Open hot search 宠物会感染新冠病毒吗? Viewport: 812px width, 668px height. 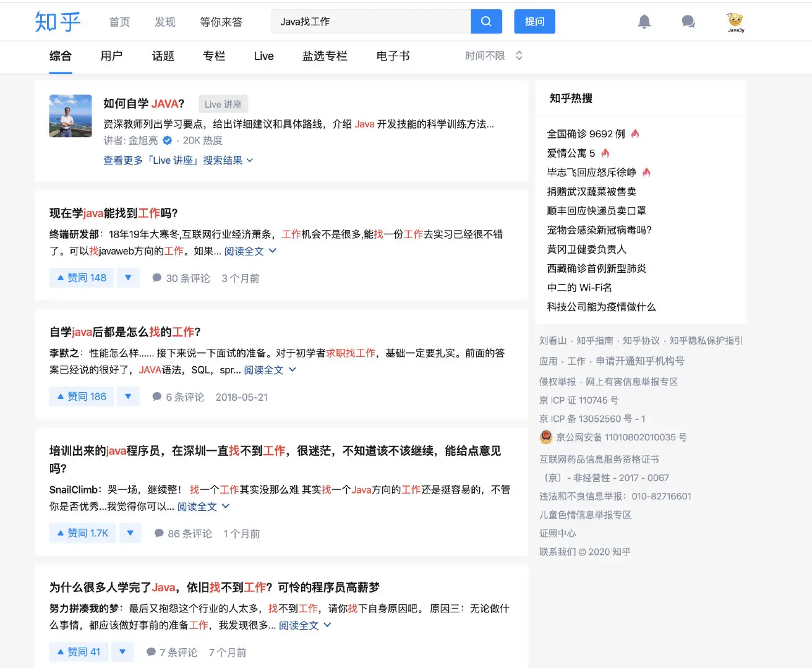tap(599, 229)
